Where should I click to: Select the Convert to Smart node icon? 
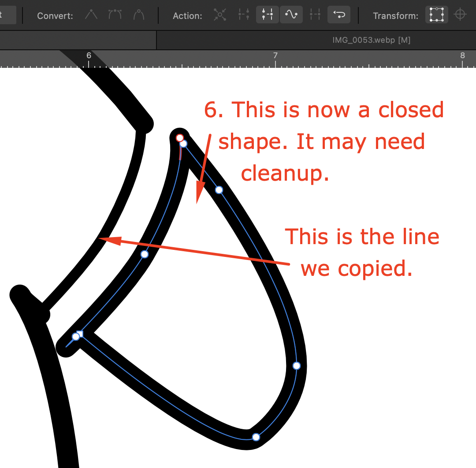[139, 15]
